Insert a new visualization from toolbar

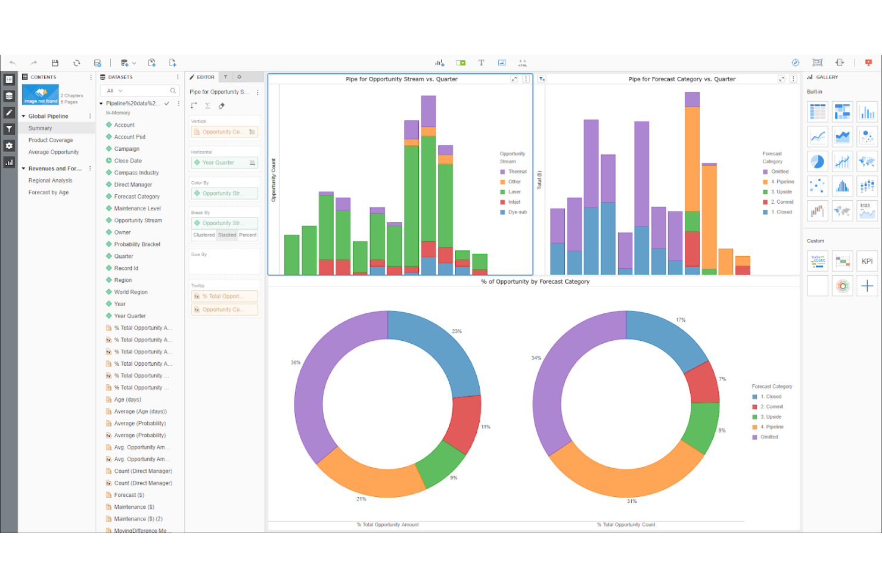(440, 63)
